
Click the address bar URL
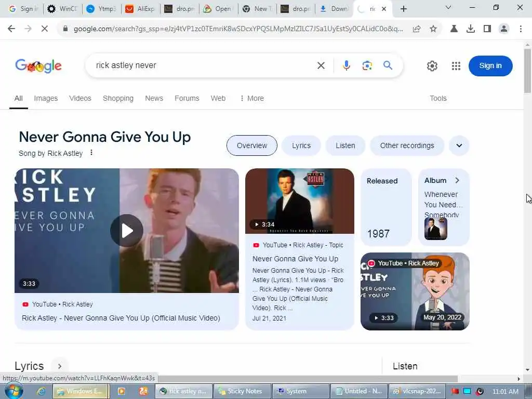pyautogui.click(x=238, y=29)
